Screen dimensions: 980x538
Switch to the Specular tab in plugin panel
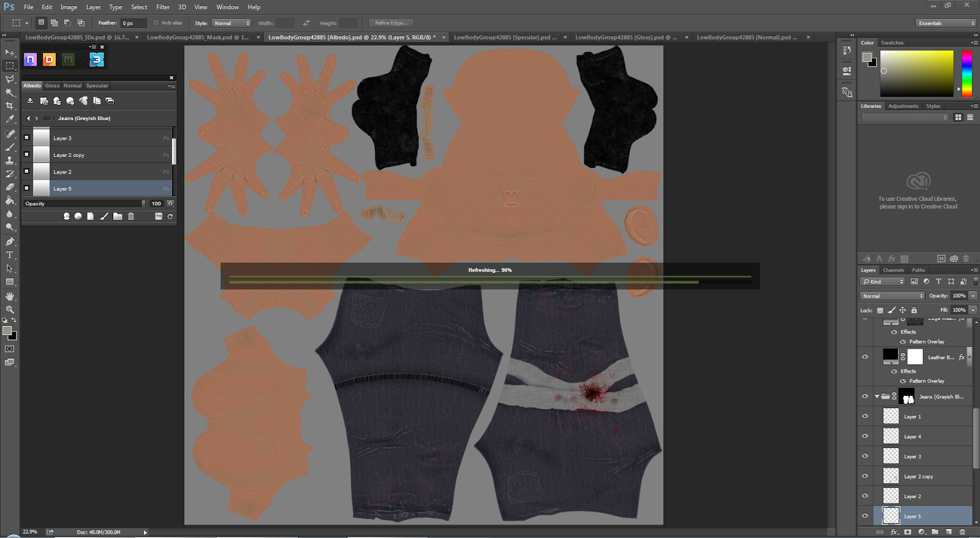(x=97, y=86)
